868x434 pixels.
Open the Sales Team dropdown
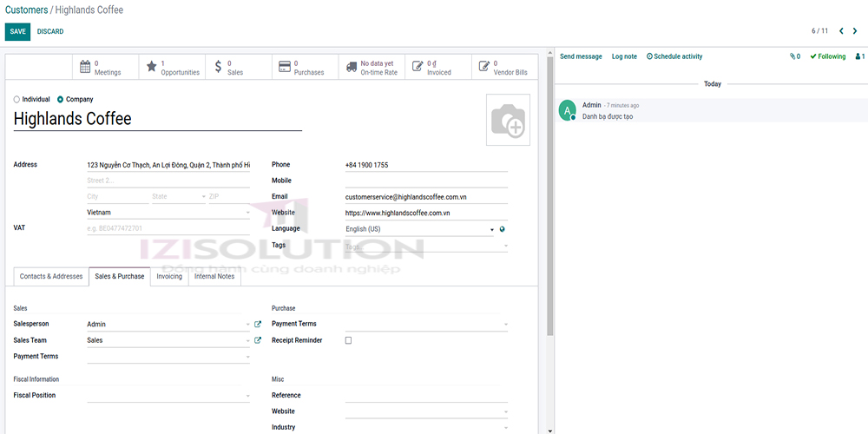[168, 340]
